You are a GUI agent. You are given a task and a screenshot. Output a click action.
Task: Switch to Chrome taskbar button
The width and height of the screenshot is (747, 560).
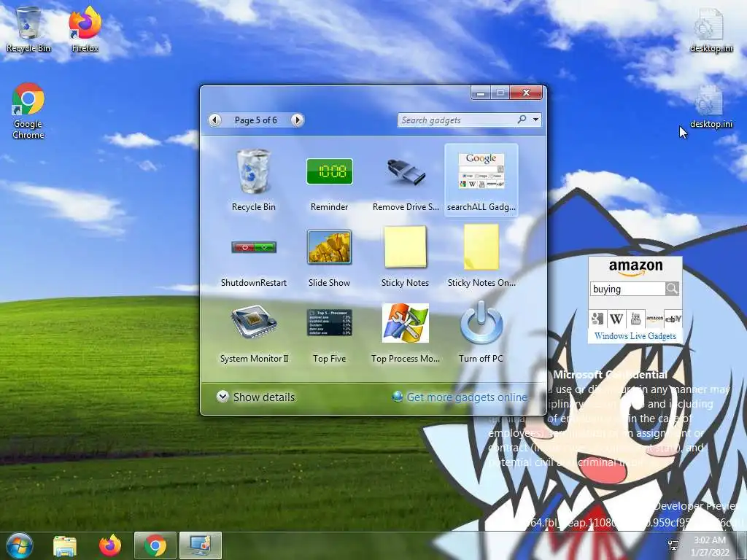point(155,545)
